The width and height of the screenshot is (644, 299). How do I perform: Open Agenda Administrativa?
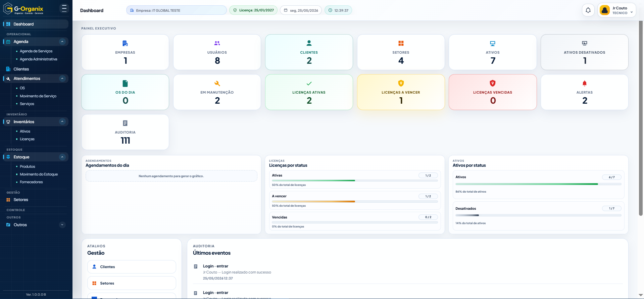38,59
